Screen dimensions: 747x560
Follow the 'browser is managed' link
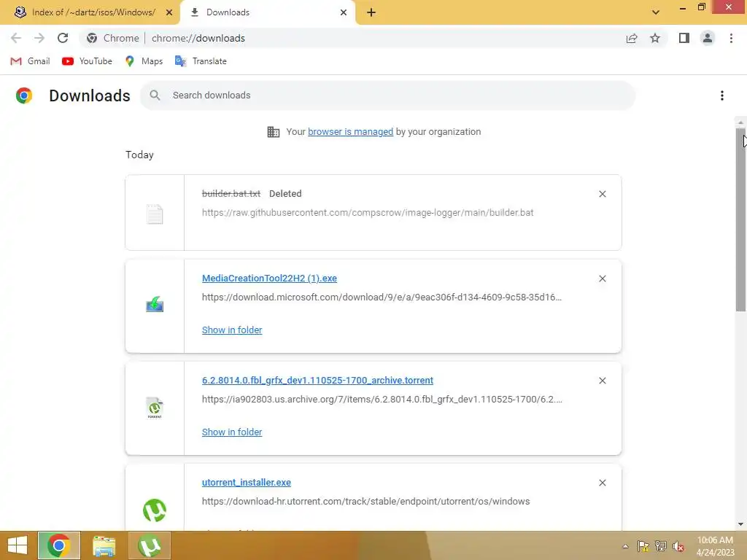click(x=350, y=131)
